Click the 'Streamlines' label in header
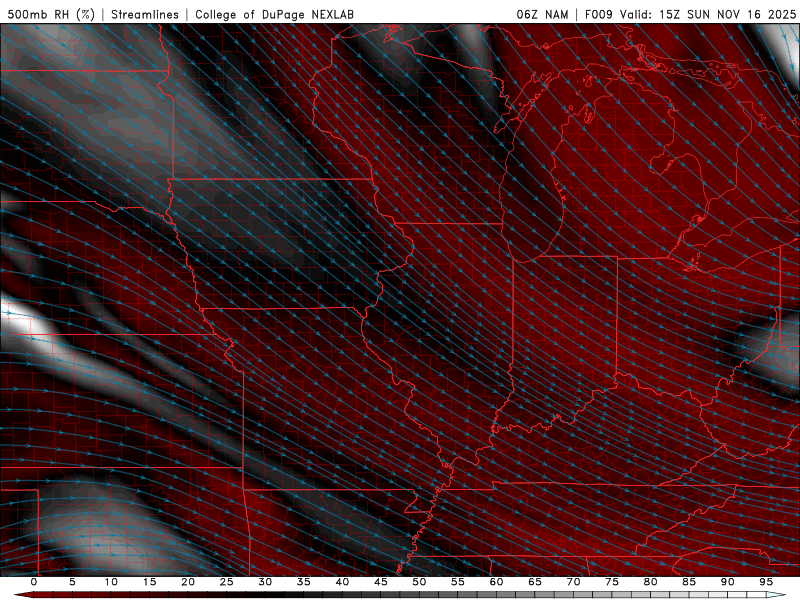This screenshot has width=800, height=600. pos(145,14)
